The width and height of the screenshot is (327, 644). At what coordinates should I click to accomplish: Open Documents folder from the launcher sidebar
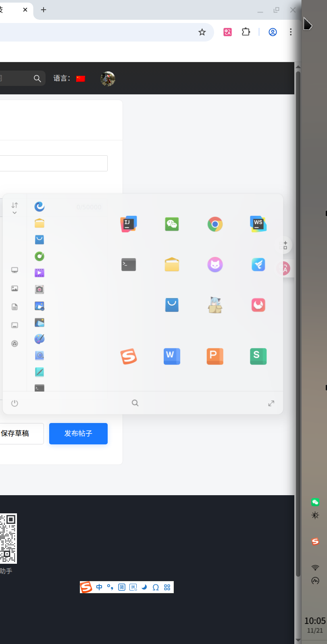(15, 307)
